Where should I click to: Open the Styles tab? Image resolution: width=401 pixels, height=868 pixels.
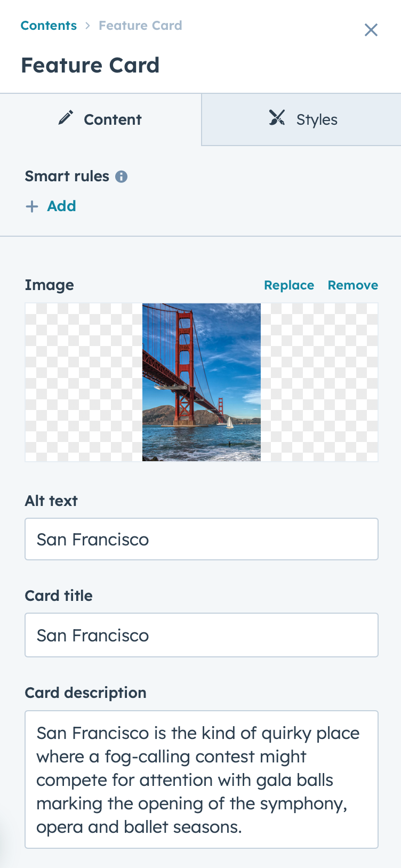tap(301, 119)
